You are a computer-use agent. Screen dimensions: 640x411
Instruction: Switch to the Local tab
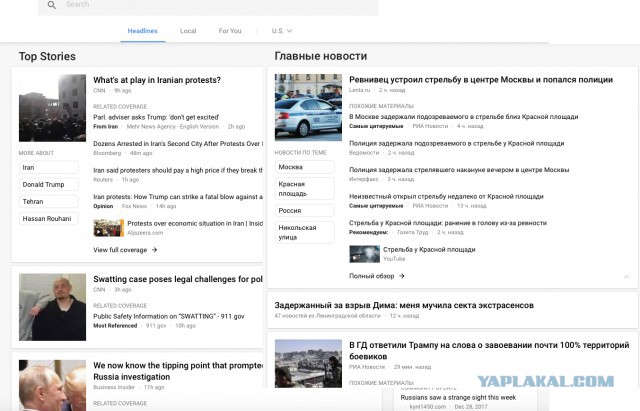188,31
